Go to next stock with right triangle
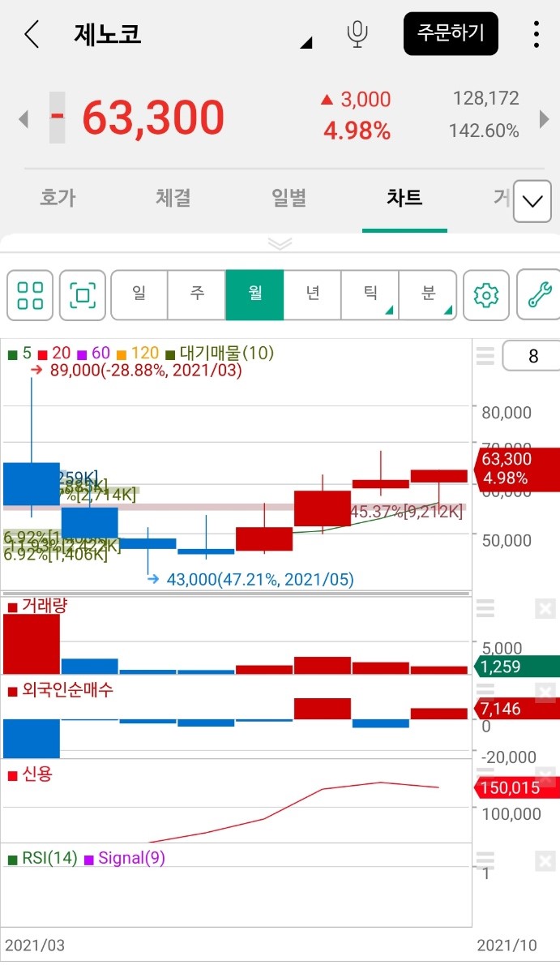The height and width of the screenshot is (965, 560). [544, 118]
